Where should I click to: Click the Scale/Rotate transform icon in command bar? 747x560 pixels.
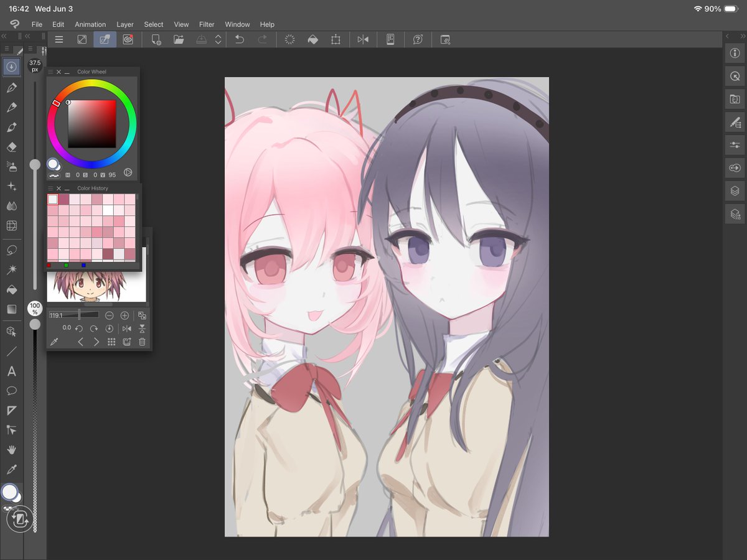tap(336, 39)
